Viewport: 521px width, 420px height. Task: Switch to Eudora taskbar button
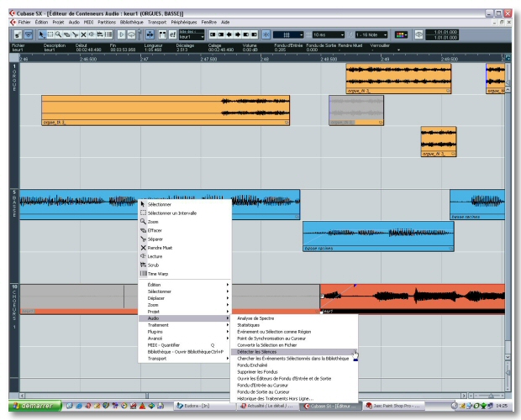point(203,406)
